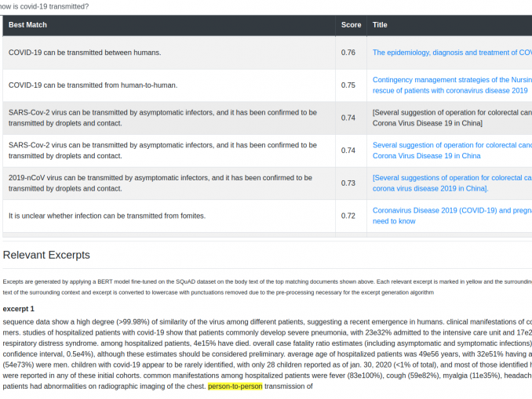Click the query text "how is covid-19 transmitted?"

[44, 6]
